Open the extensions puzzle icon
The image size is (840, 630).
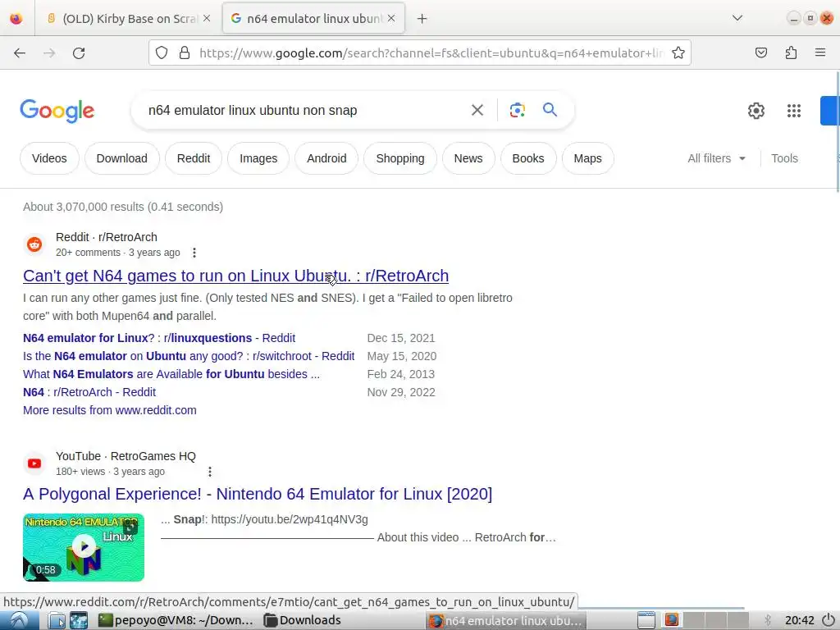coord(791,52)
